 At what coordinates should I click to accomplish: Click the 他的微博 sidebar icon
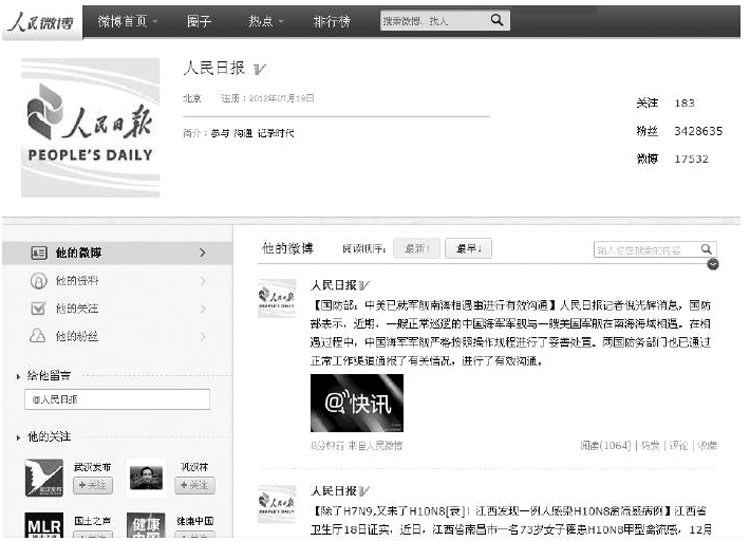click(x=39, y=253)
